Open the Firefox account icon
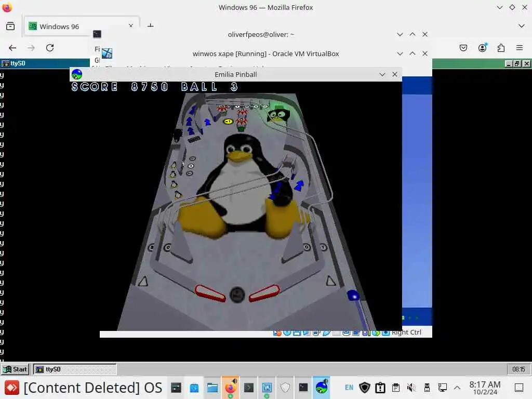532x399 pixels. 482,48
